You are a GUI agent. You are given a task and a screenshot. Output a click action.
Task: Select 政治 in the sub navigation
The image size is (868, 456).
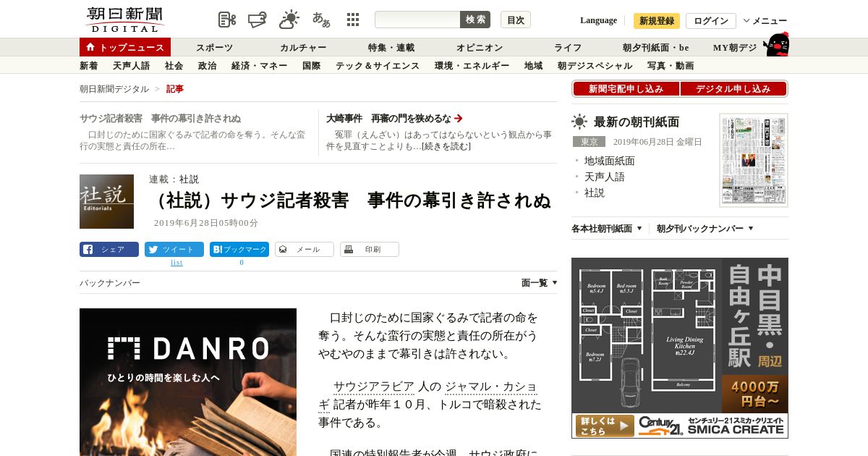pos(208,66)
